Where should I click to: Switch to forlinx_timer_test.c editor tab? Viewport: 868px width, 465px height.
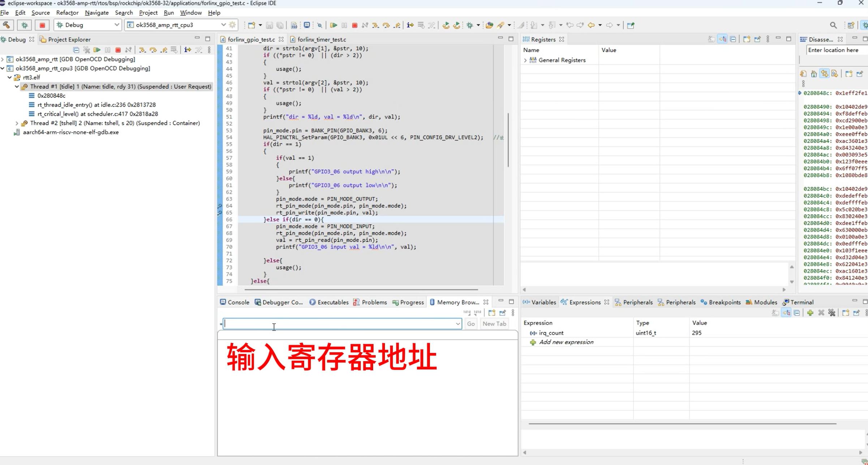point(321,39)
